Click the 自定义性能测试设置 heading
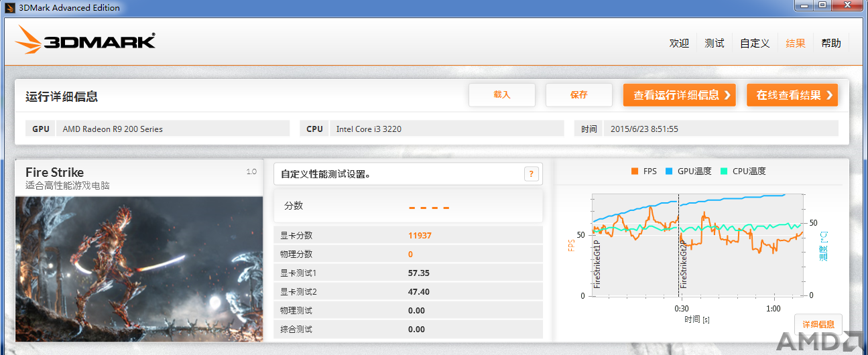Image resolution: width=868 pixels, height=355 pixels. point(326,174)
